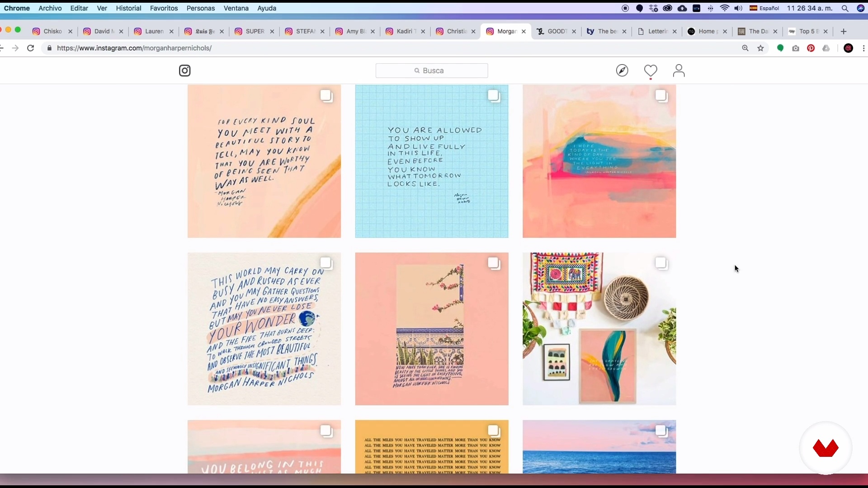Close the Christia tab
Screen dimensions: 868x488
473,31
